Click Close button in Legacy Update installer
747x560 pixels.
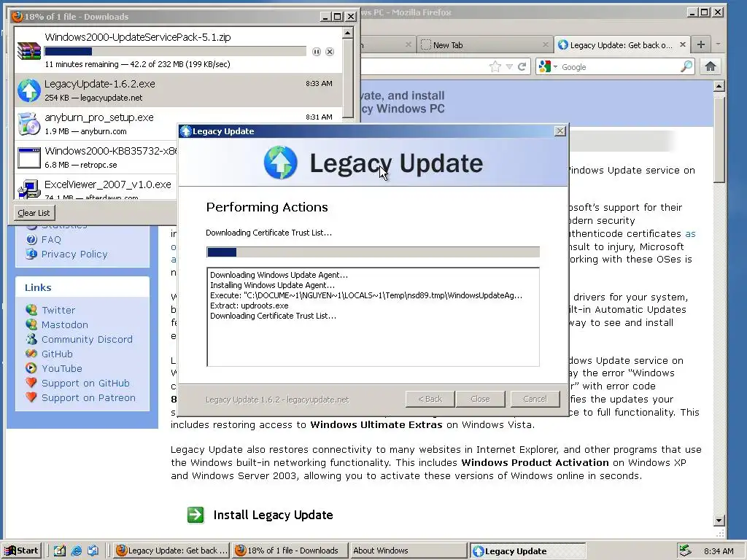tap(480, 399)
